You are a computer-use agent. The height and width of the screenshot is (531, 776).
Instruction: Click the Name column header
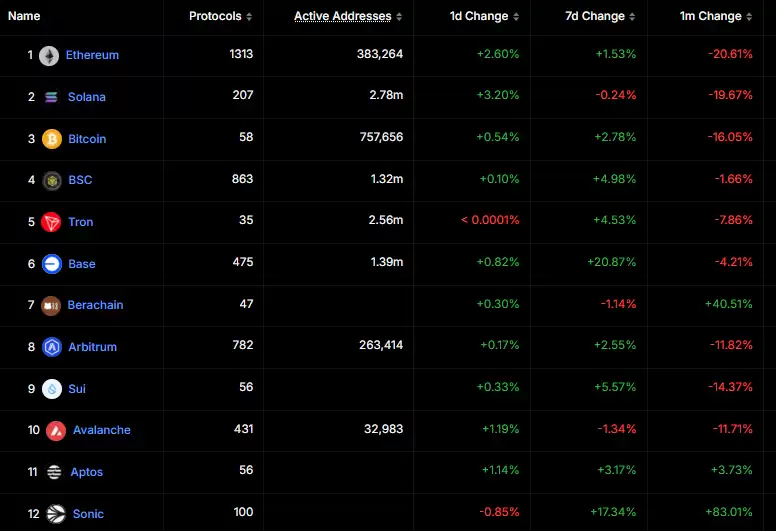[x=24, y=16]
